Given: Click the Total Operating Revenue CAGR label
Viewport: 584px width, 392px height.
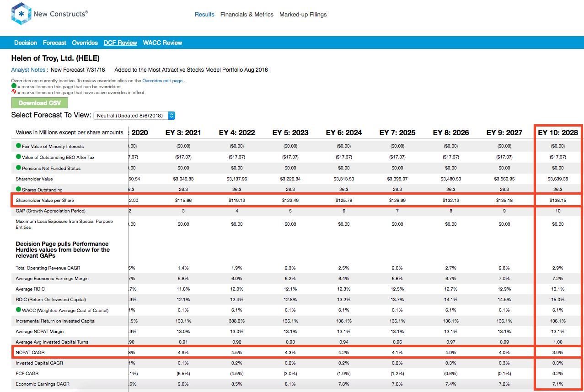Looking at the screenshot, I should click(48, 268).
